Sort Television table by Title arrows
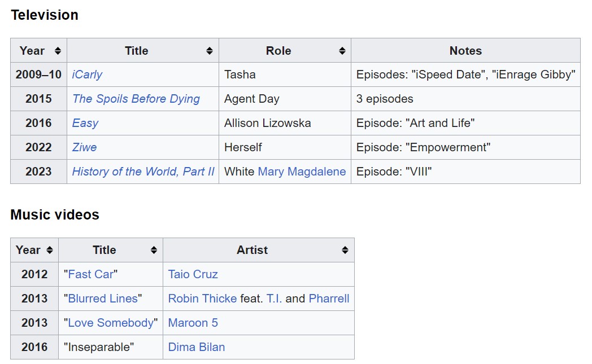Image resolution: width=592 pixels, height=364 pixels. point(210,51)
